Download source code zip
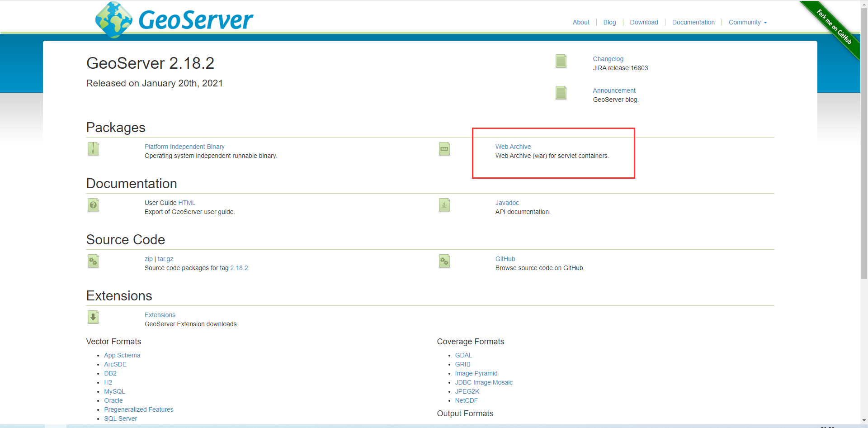This screenshot has width=868, height=428. [148, 259]
